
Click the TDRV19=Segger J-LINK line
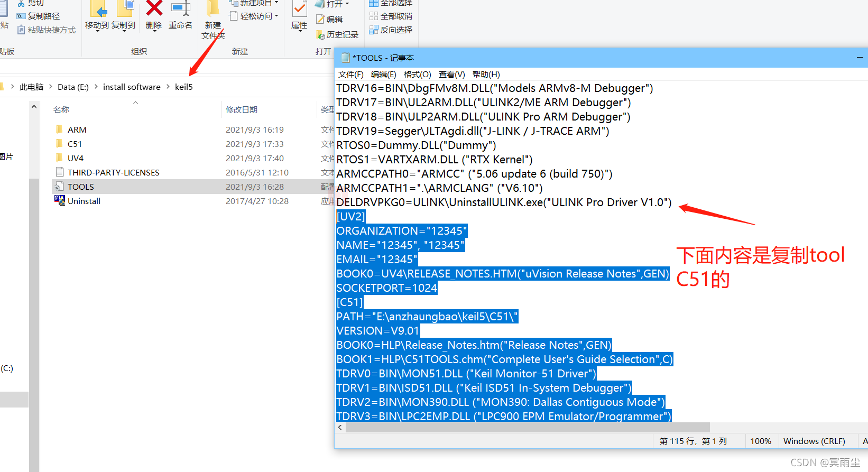[x=473, y=131]
